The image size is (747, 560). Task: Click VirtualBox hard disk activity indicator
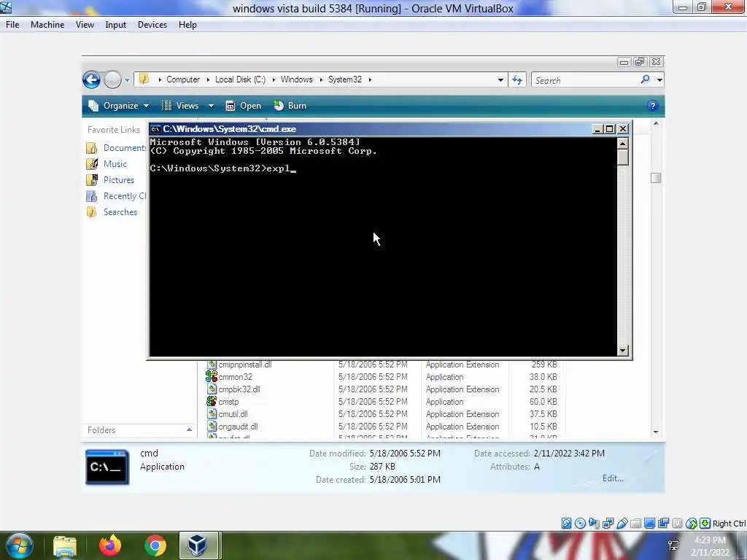(x=566, y=524)
